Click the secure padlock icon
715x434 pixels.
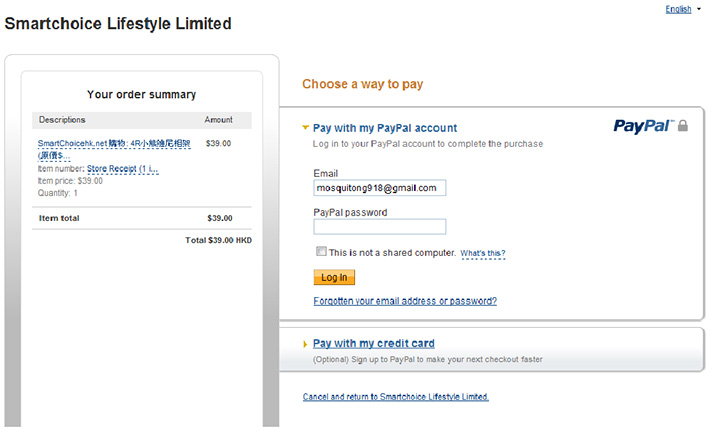[x=683, y=125]
